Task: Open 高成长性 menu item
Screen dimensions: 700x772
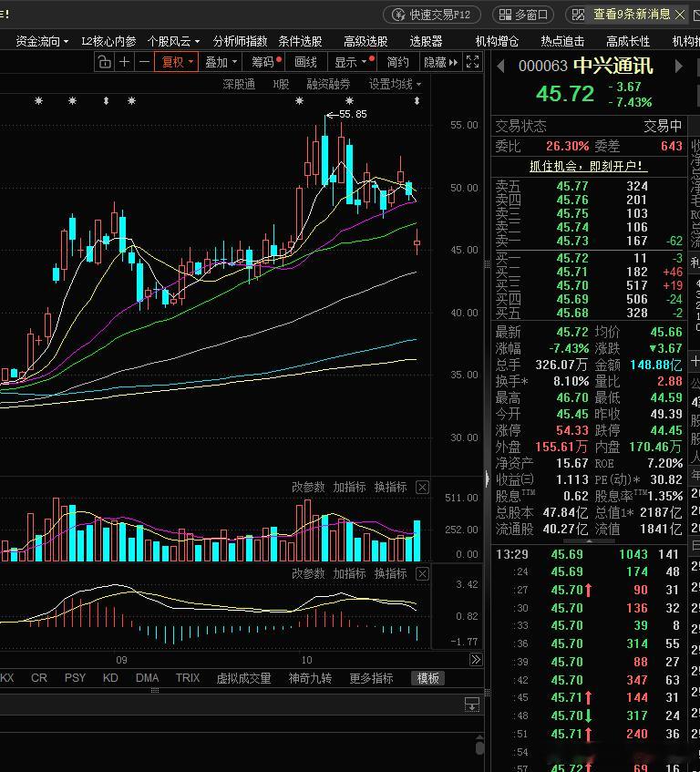Action: coord(628,41)
